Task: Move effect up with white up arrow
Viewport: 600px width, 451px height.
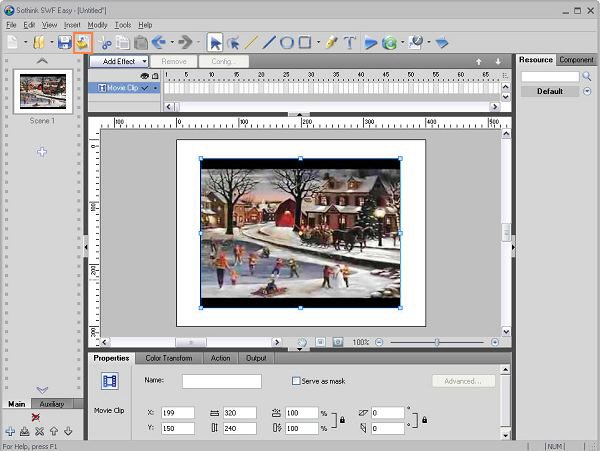Action: (479, 62)
